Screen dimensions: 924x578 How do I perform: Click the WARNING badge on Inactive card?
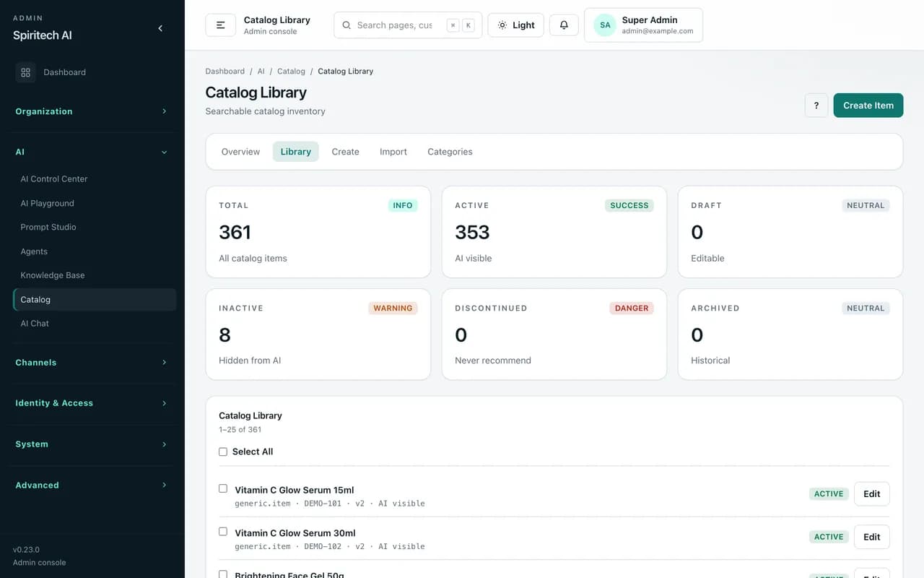tap(393, 308)
